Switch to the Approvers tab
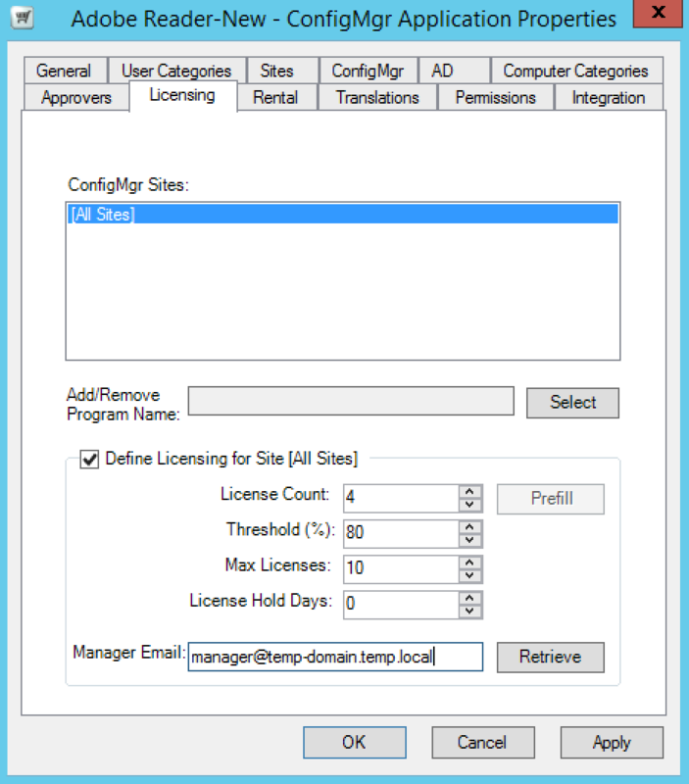The height and width of the screenshot is (784, 689). point(76,97)
